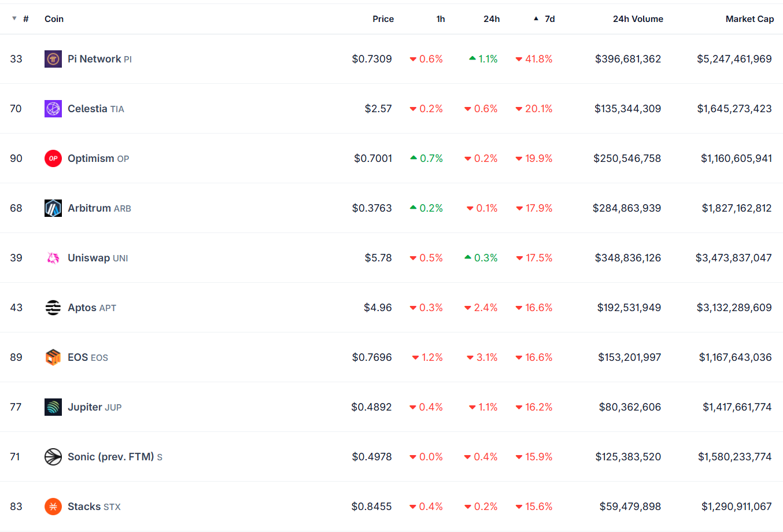This screenshot has height=532, width=783.
Task: Click the Stacks orange logo
Action: tap(53, 507)
